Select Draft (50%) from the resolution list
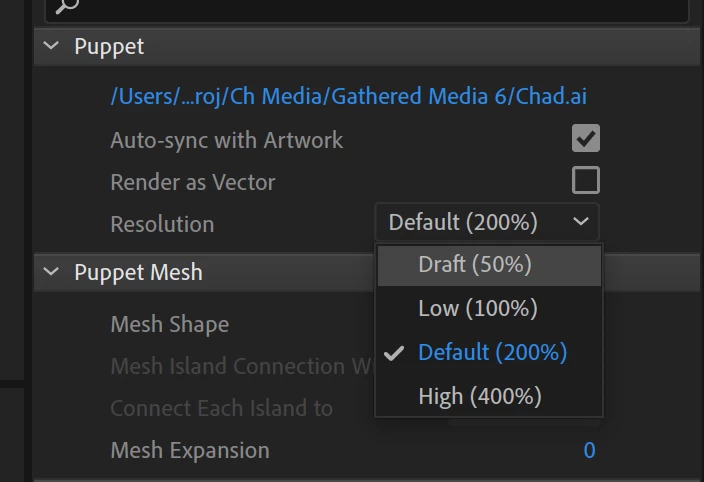 [489, 265]
